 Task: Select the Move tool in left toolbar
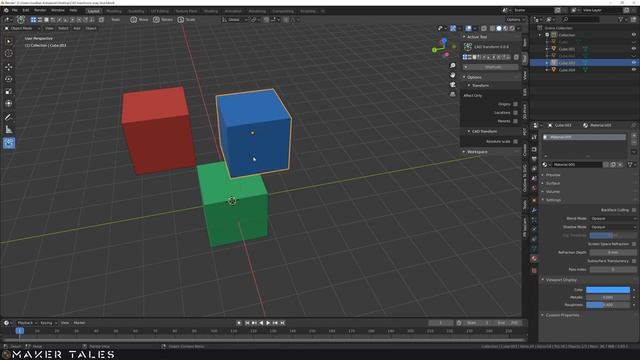(9, 67)
